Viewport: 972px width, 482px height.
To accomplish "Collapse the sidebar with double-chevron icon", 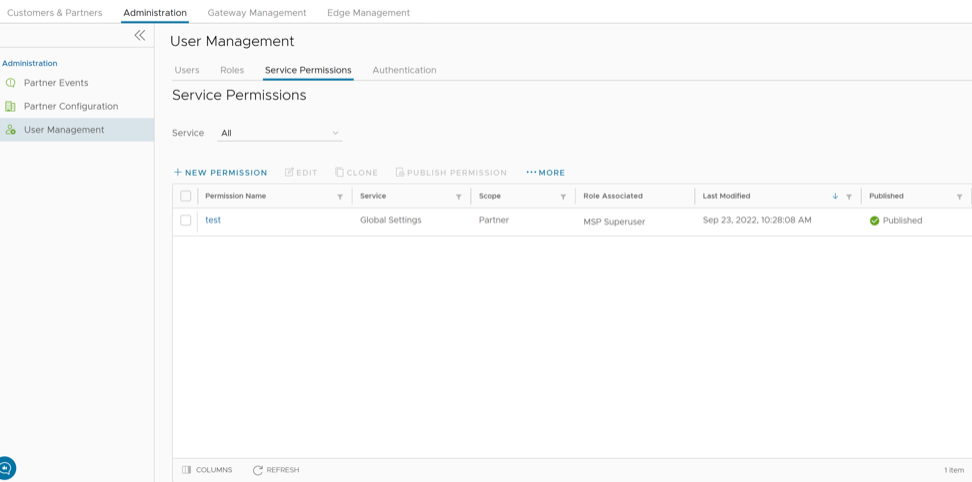I will pos(140,35).
